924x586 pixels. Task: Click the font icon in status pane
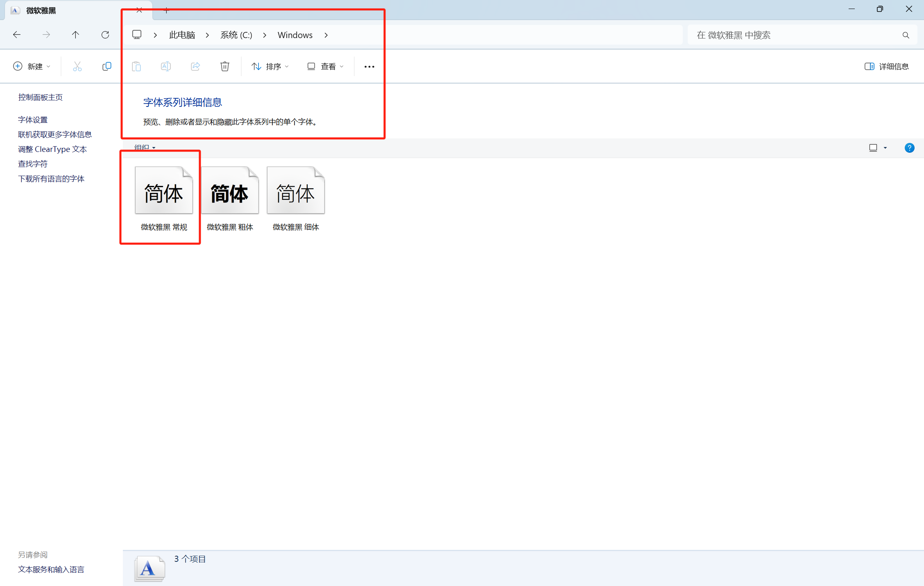pos(149,568)
